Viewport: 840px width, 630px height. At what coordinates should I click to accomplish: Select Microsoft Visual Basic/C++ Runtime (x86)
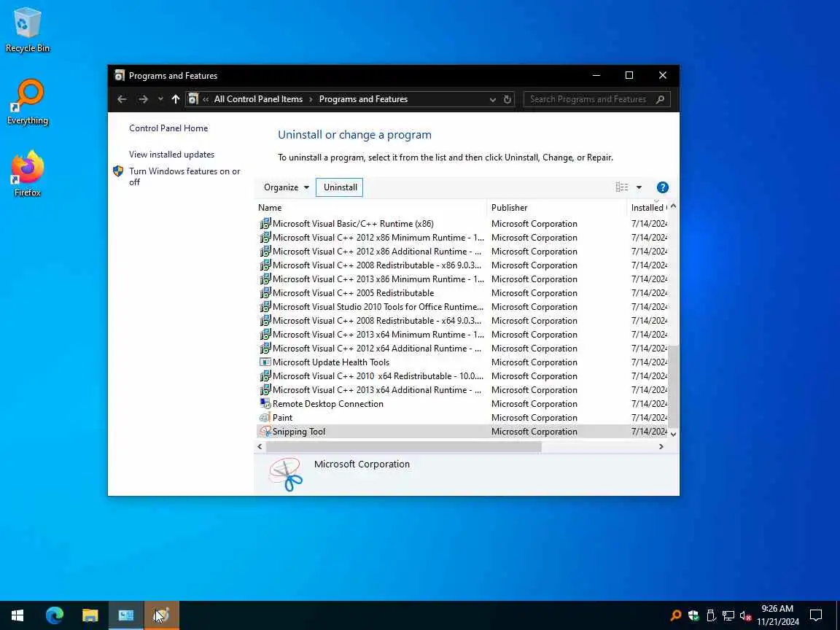click(462, 223)
